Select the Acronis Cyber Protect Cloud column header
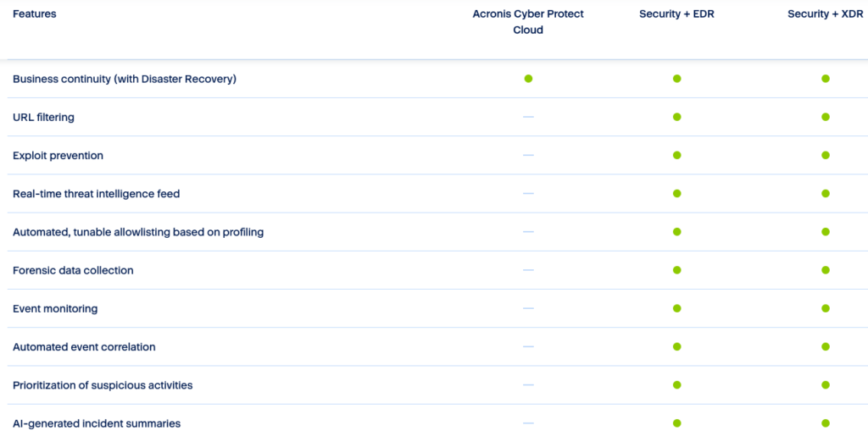 click(x=528, y=22)
